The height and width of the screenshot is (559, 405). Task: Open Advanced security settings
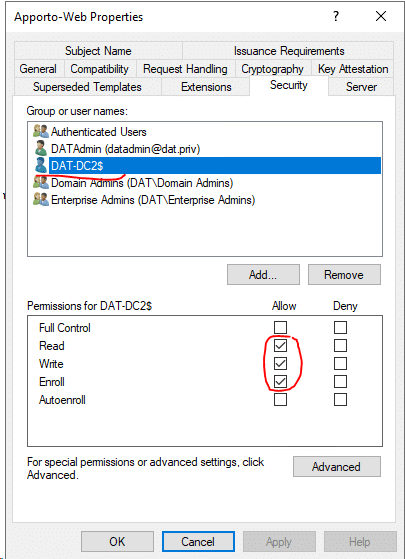[x=337, y=466]
